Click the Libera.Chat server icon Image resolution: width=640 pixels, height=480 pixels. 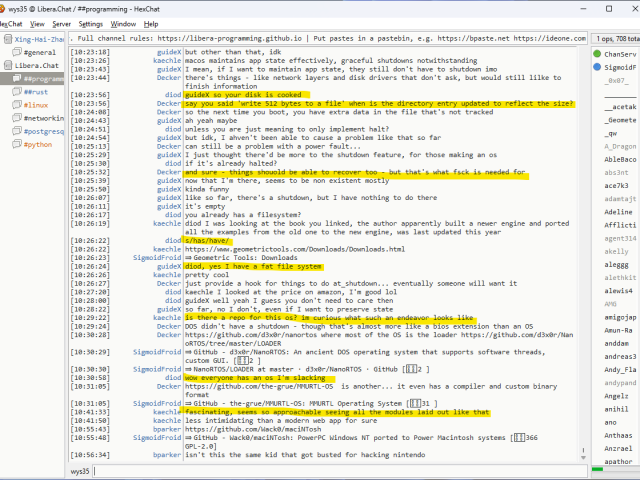tap(6, 65)
